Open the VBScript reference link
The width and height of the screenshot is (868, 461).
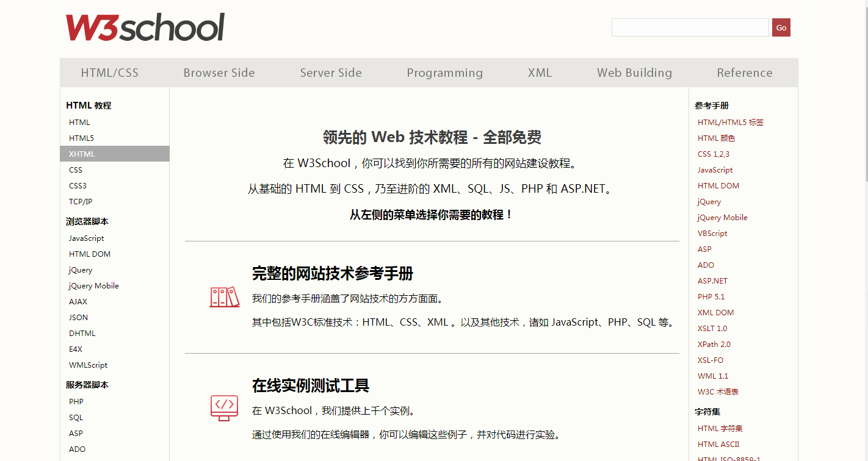(x=712, y=234)
